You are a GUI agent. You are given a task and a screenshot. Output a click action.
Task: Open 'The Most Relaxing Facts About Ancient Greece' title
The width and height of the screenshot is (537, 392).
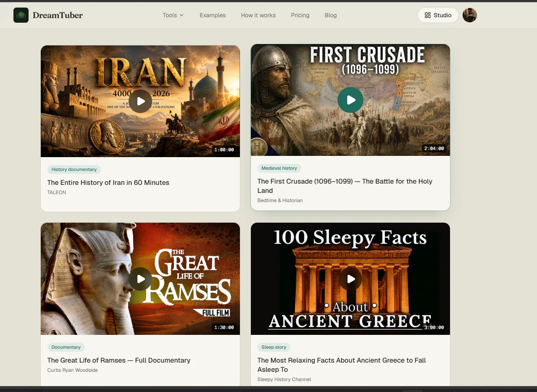(342, 365)
